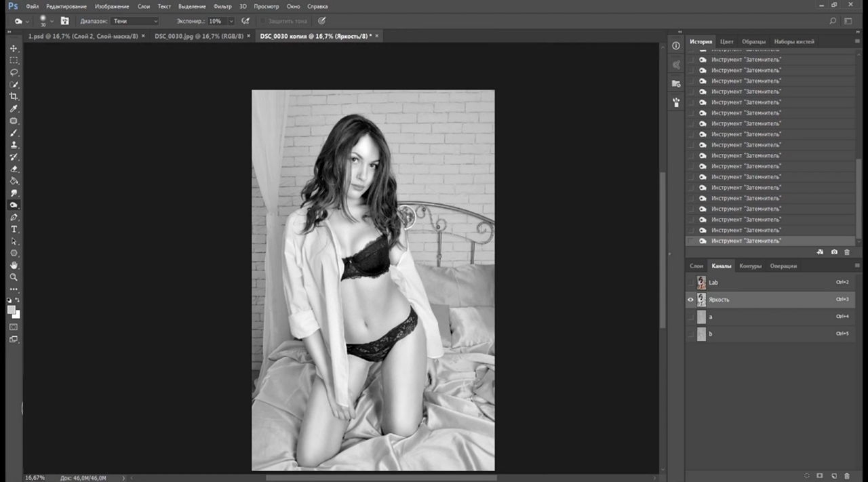Select the Zoom tool
This screenshot has height=482, width=868.
click(x=14, y=277)
